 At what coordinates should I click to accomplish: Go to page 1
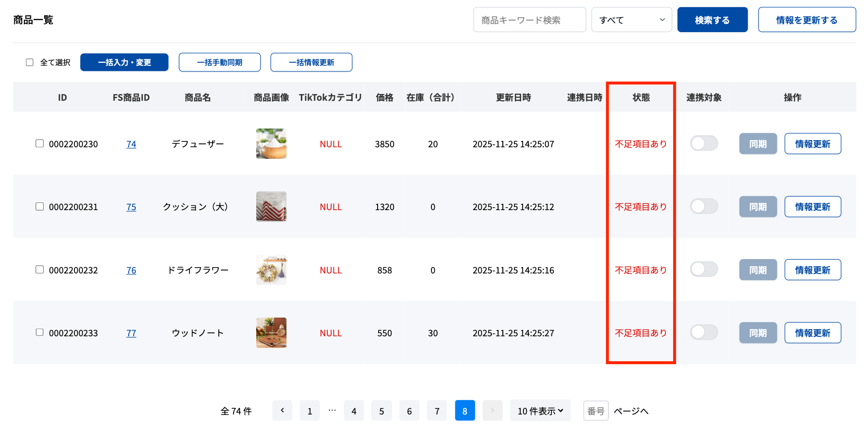click(x=310, y=411)
